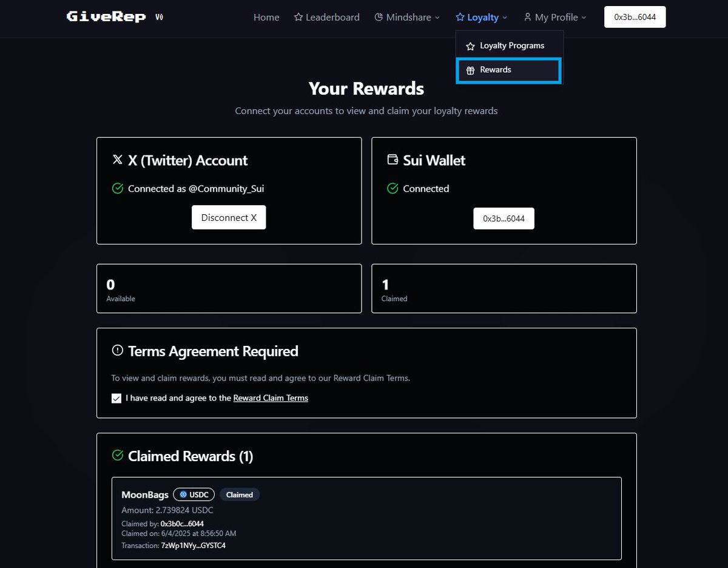Expand the My Profile dropdown chevron
The image size is (728, 568).
tap(584, 18)
